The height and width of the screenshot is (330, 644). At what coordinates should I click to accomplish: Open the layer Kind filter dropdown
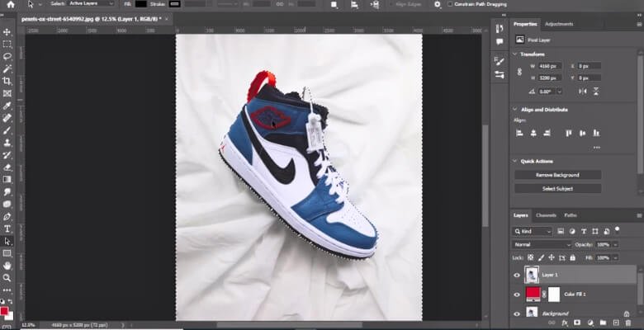533,232
